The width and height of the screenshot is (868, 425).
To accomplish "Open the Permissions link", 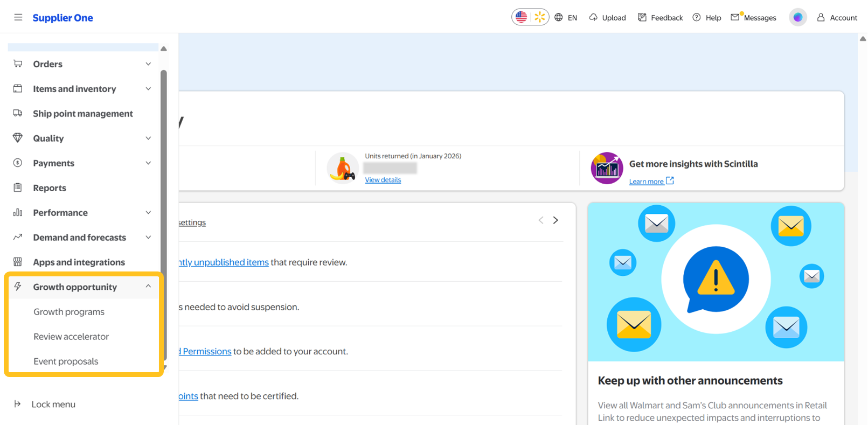I will pos(205,351).
